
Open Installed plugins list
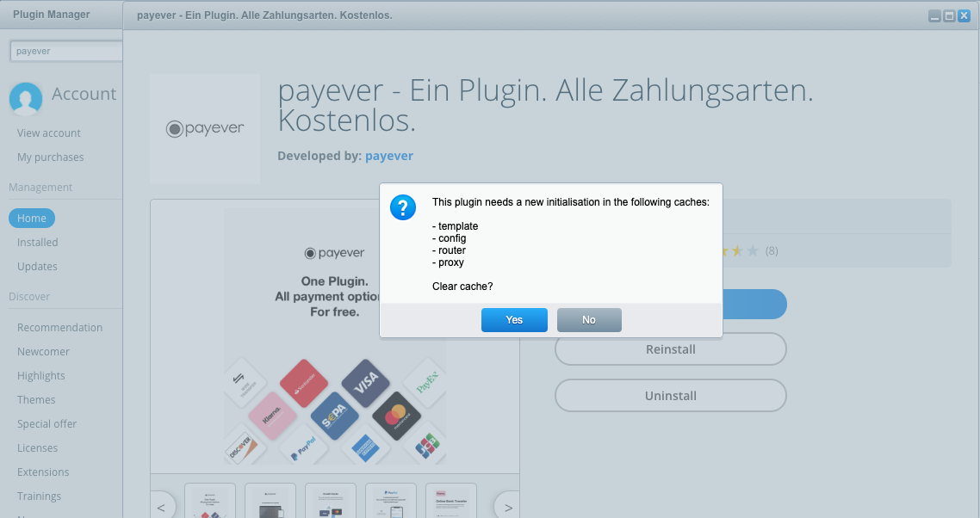click(38, 243)
